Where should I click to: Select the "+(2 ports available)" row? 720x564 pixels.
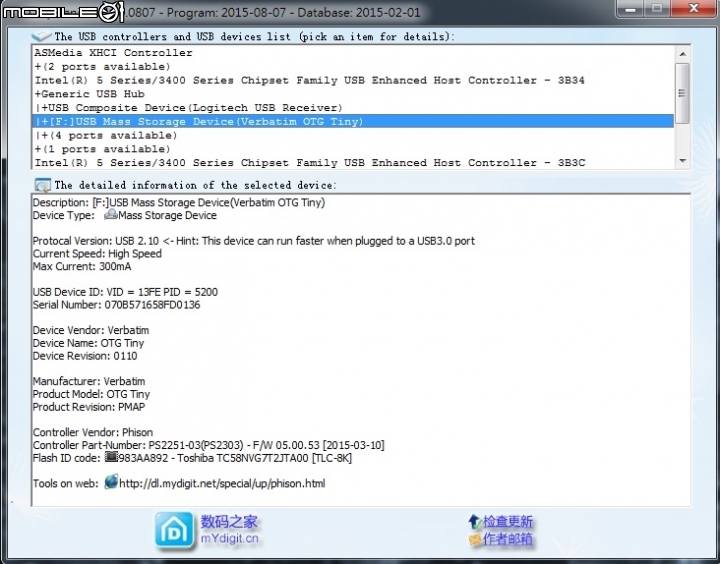[x=354, y=66]
